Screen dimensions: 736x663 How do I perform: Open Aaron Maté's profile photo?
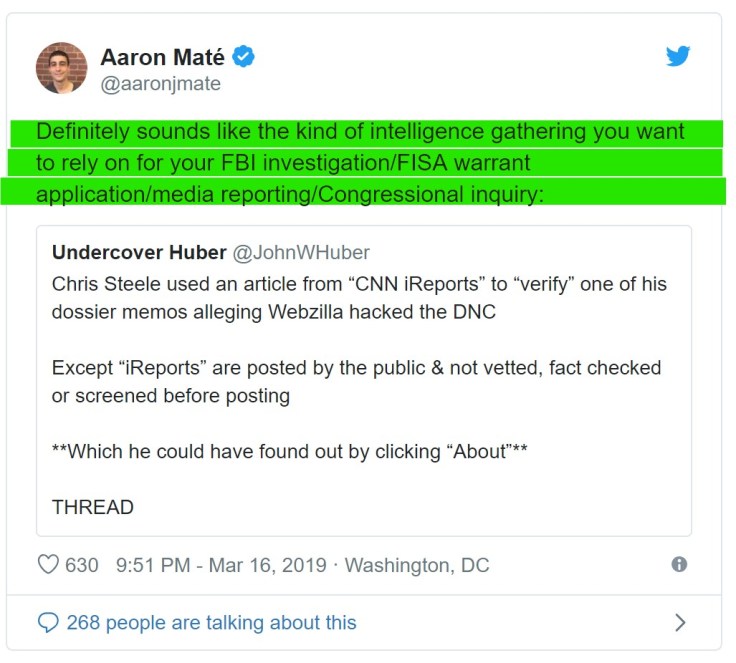(x=62, y=68)
